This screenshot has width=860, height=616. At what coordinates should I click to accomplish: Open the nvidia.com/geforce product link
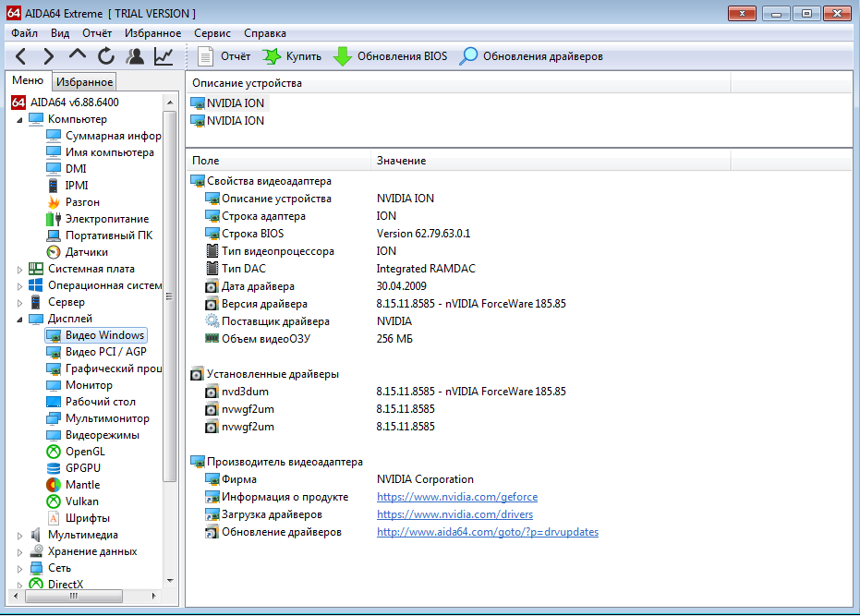coord(457,497)
